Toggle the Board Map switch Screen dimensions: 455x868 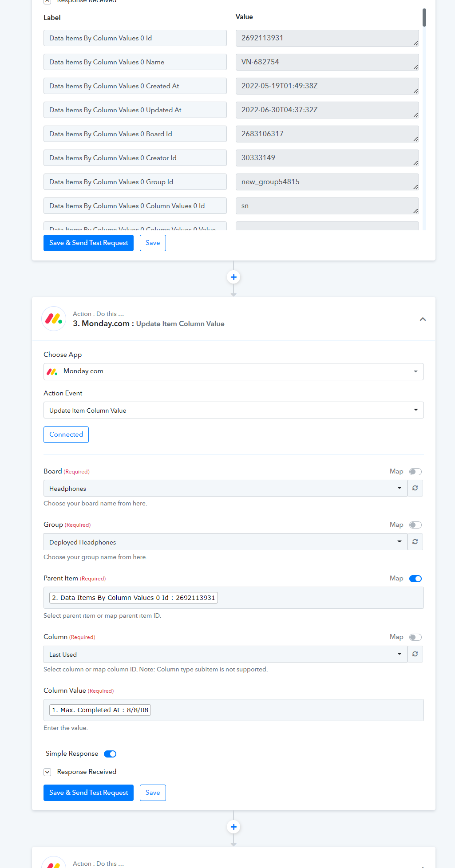[415, 472]
